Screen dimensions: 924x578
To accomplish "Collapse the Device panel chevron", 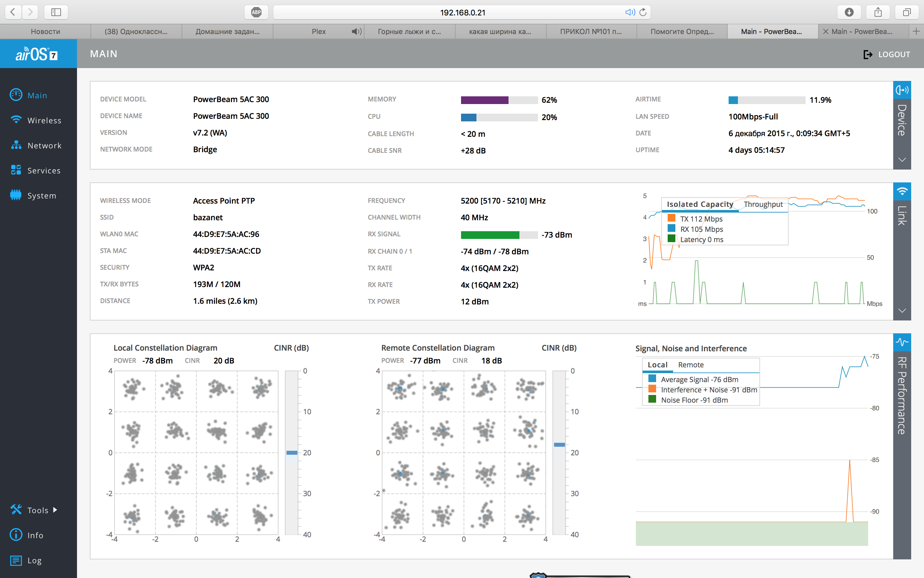I will [x=902, y=160].
